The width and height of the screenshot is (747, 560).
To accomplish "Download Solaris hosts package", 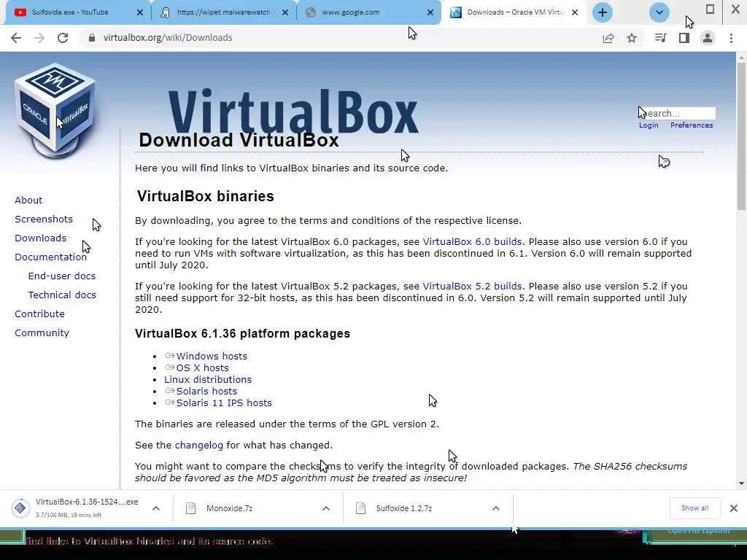I will tap(206, 392).
